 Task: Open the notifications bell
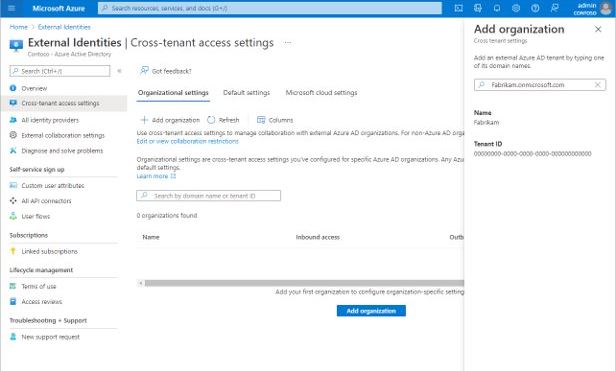pos(497,8)
